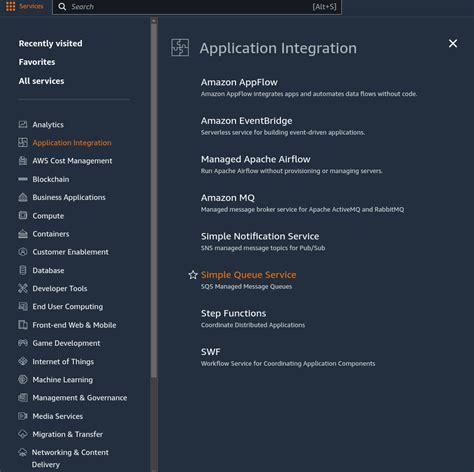Click the search magnifier icon

62,7
